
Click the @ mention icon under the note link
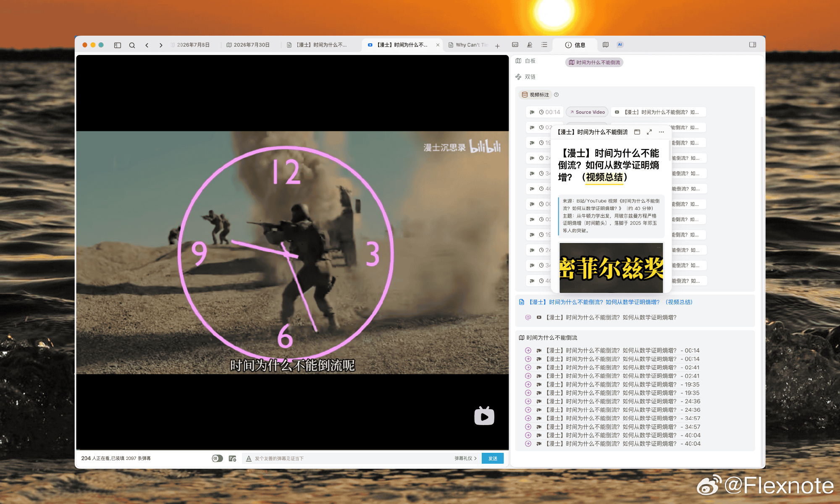528,317
